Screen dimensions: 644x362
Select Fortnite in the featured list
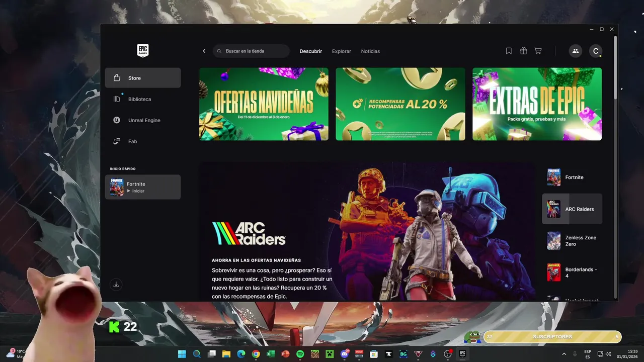pyautogui.click(x=572, y=177)
